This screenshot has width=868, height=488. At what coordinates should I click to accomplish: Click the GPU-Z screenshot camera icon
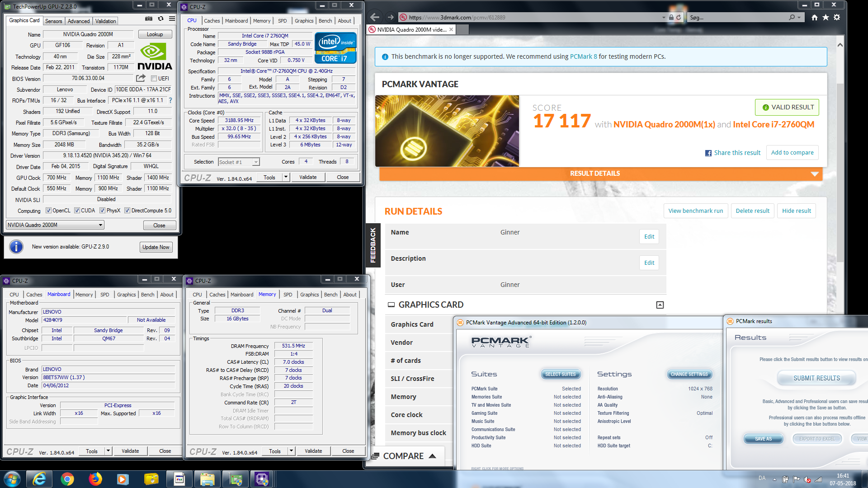148,19
